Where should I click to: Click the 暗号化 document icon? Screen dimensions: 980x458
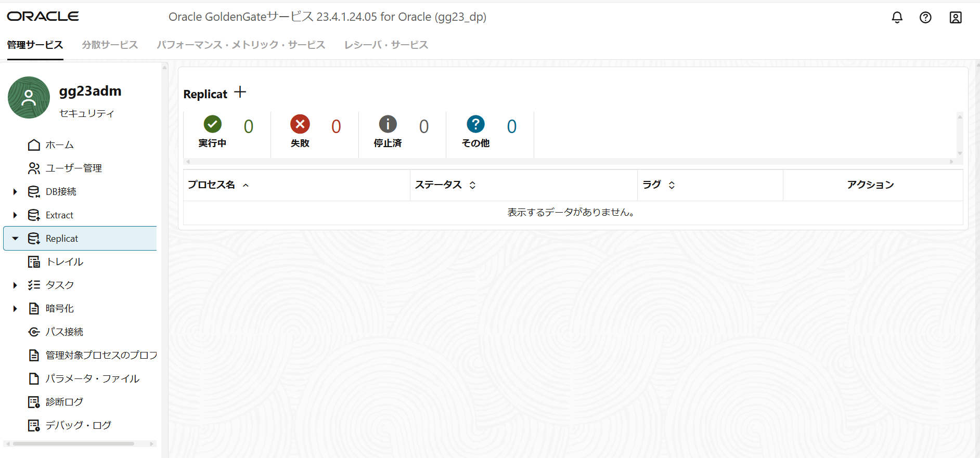pos(34,308)
